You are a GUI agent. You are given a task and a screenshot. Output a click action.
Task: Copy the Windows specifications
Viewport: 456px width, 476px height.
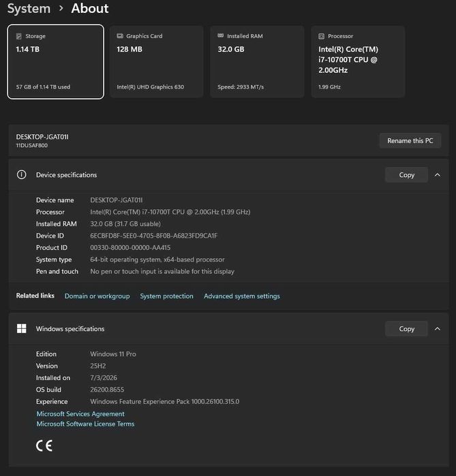click(406, 329)
